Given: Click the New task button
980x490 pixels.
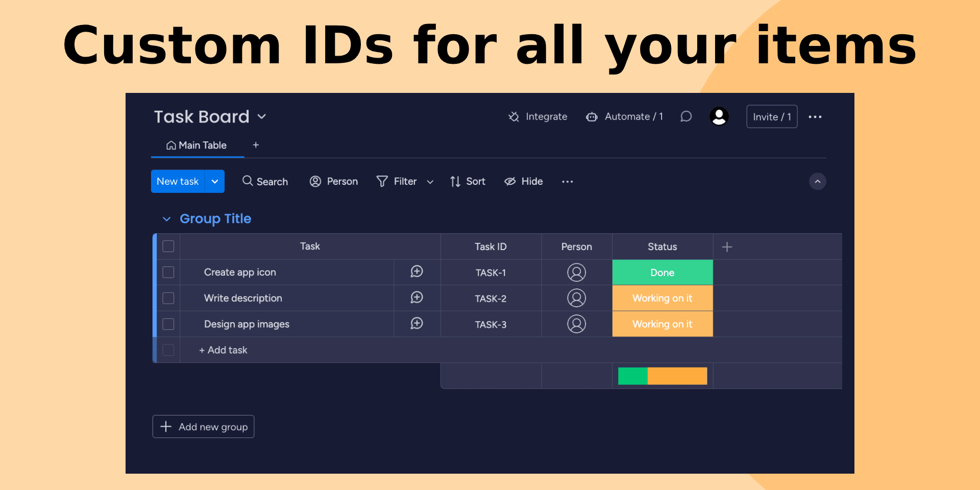Looking at the screenshot, I should click(178, 181).
